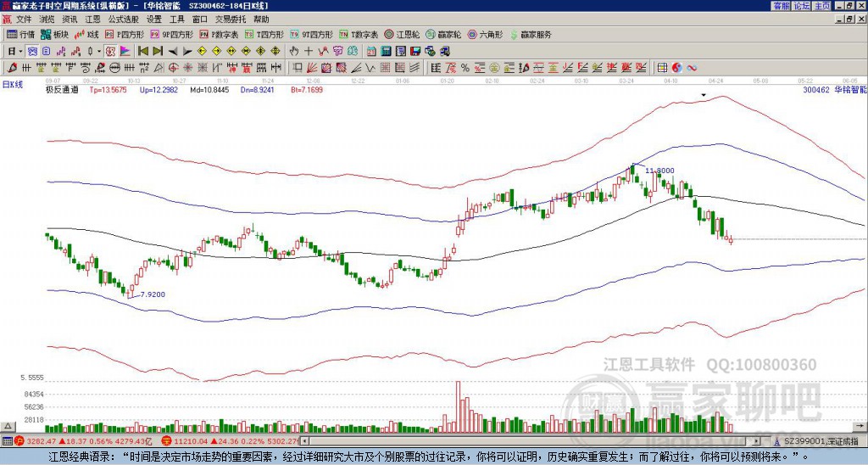The height and width of the screenshot is (465, 868).
Task: Select the crosshair plus cursor
Action: (309, 52)
